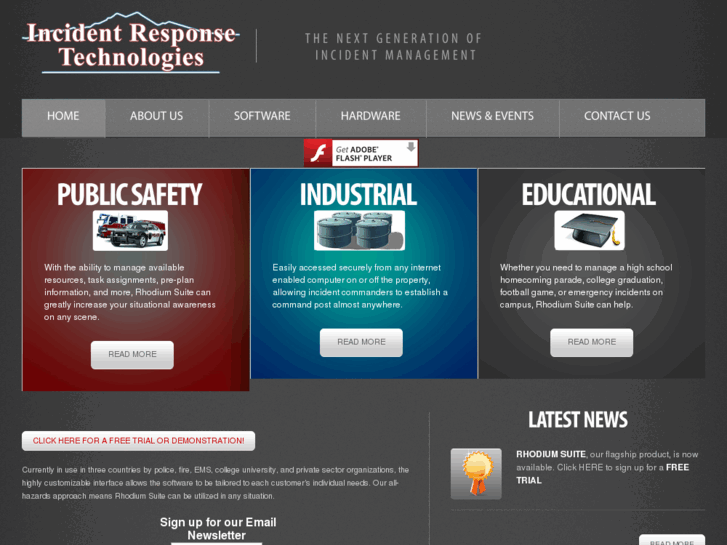Open the Software menu item
Viewport: 727px width, 545px height.
tap(262, 118)
